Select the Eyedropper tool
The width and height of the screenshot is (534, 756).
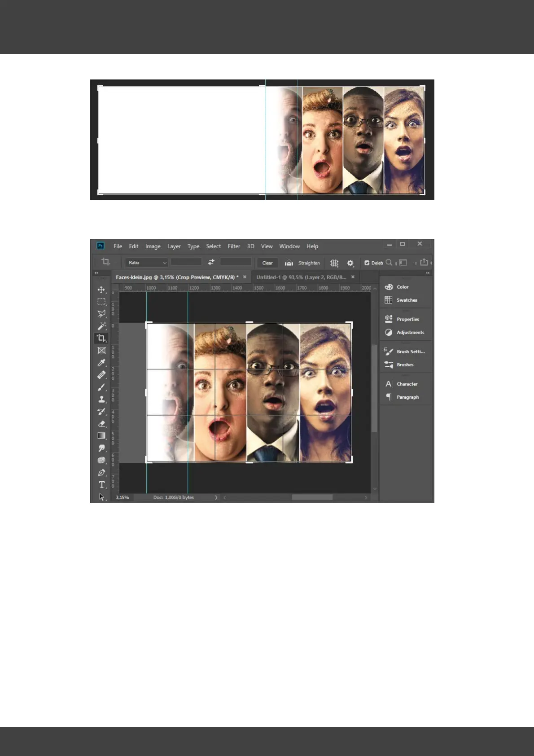(x=101, y=363)
